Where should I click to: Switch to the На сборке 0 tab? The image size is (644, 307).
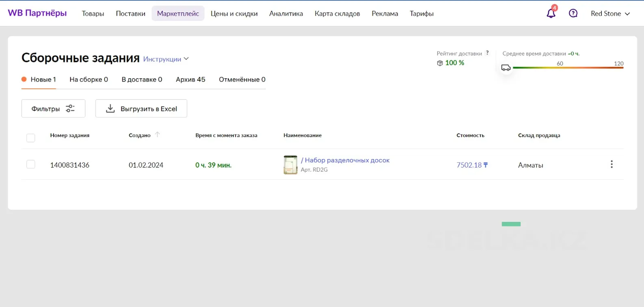(89, 79)
